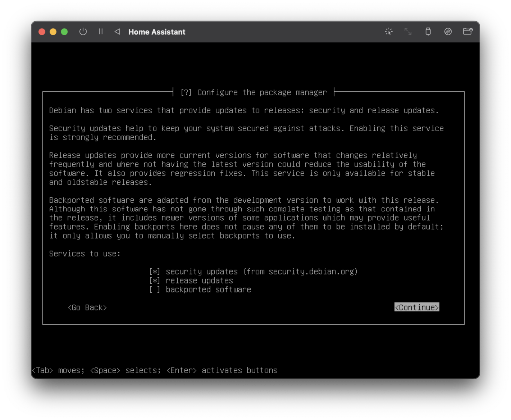Image resolution: width=511 pixels, height=420 pixels.
Task: Click the Continue button
Action: click(417, 307)
